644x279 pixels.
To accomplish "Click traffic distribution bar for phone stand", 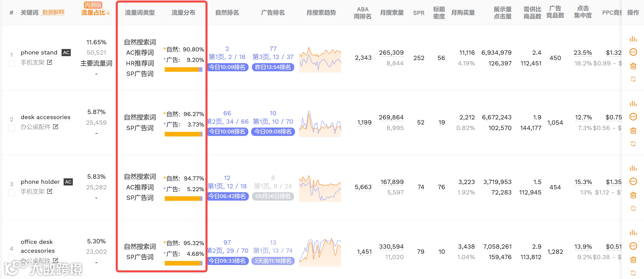I will [x=183, y=69].
